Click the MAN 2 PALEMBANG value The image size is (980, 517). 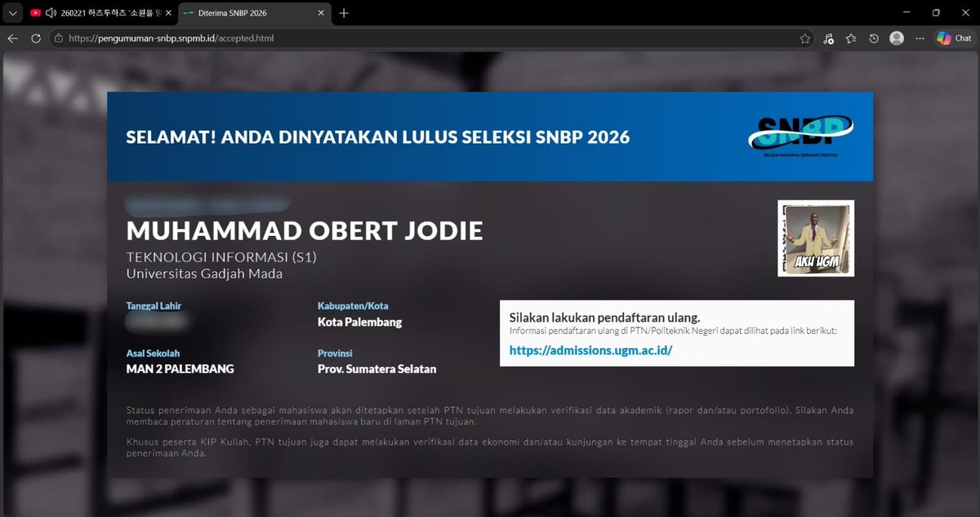pos(180,369)
